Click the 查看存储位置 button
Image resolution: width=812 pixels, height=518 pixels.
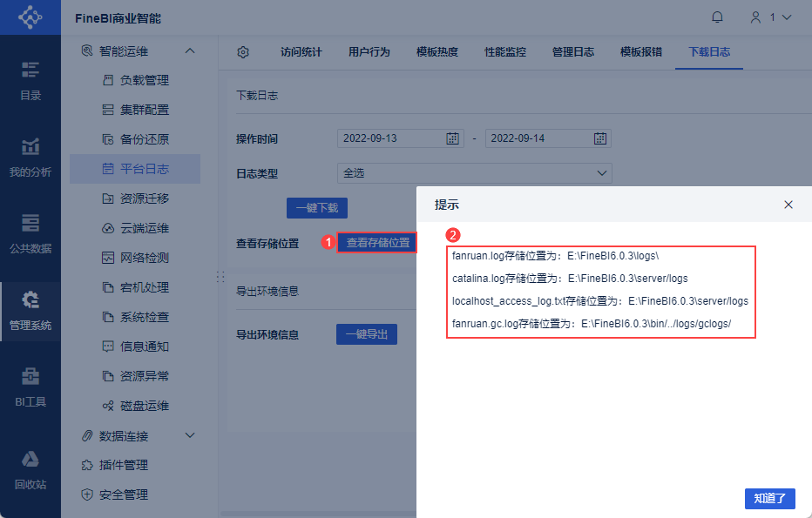click(x=377, y=243)
